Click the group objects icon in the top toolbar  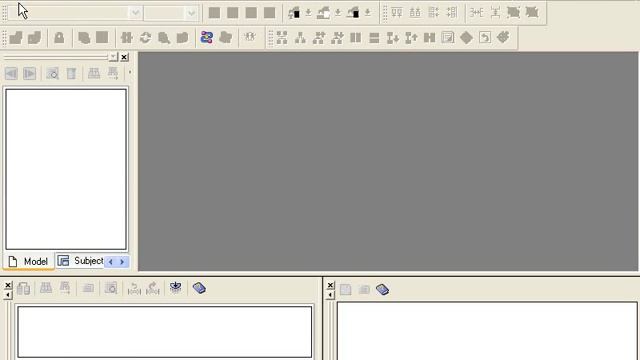[513, 13]
